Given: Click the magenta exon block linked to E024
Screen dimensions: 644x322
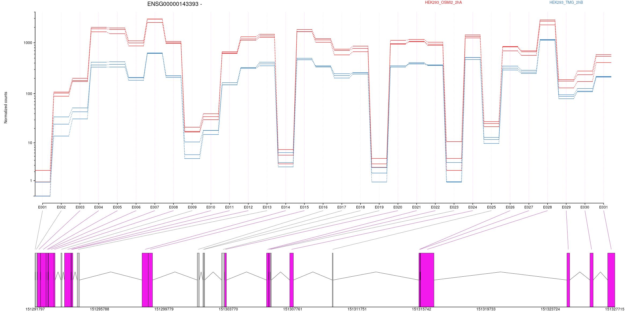Looking at the screenshot, I should 292,280.
